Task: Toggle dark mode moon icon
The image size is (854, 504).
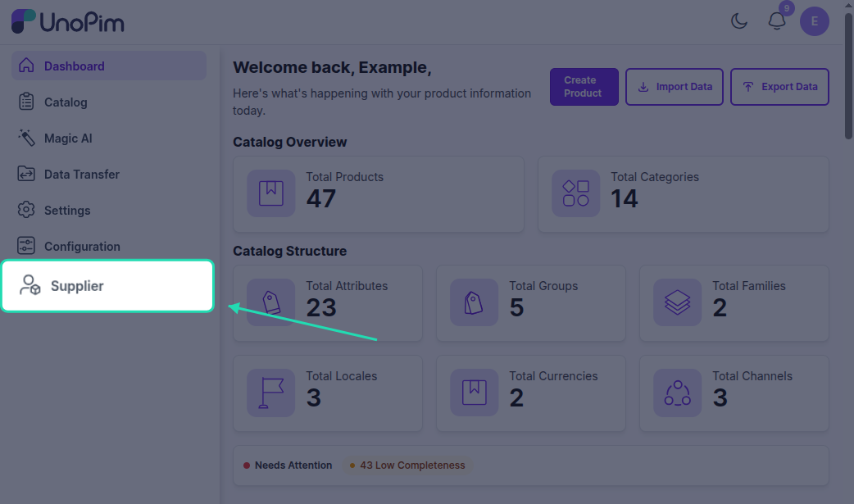Action: (x=739, y=21)
